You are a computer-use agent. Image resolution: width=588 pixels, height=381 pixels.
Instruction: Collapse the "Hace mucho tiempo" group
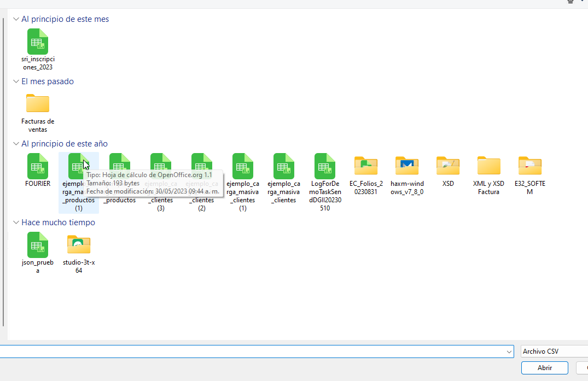coord(16,222)
